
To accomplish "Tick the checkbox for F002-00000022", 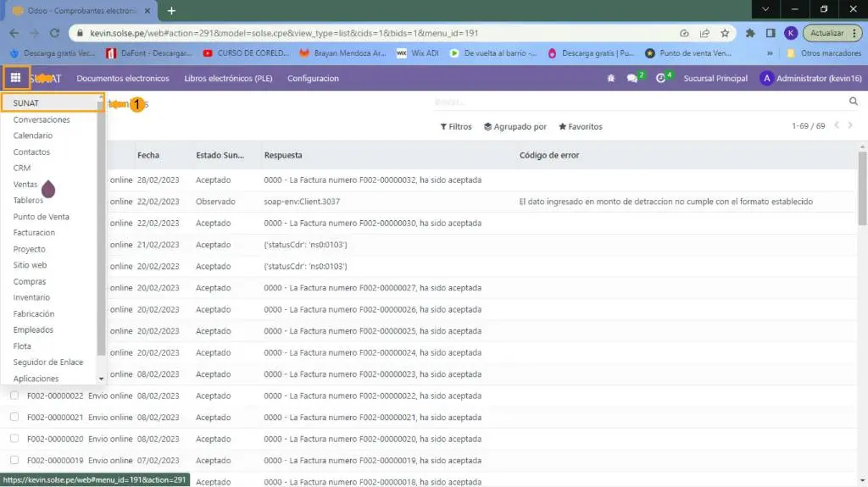I will tap(14, 396).
